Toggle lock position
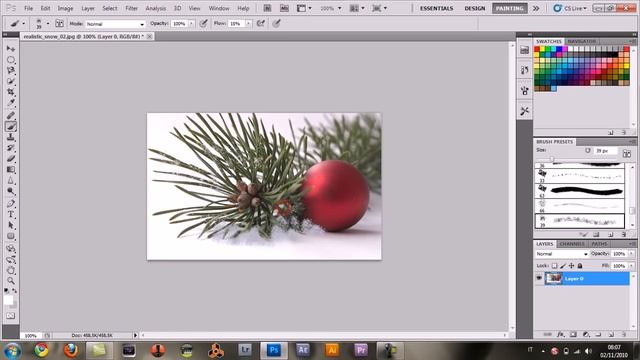Viewport: 640px width, 360px height. (571, 266)
